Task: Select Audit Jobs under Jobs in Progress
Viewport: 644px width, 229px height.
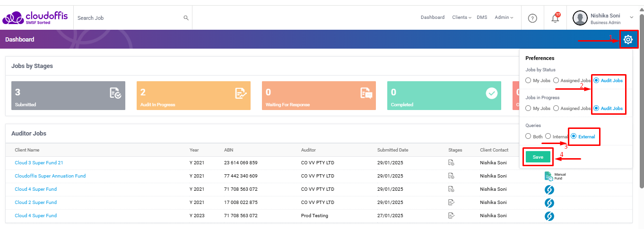Action: point(596,109)
